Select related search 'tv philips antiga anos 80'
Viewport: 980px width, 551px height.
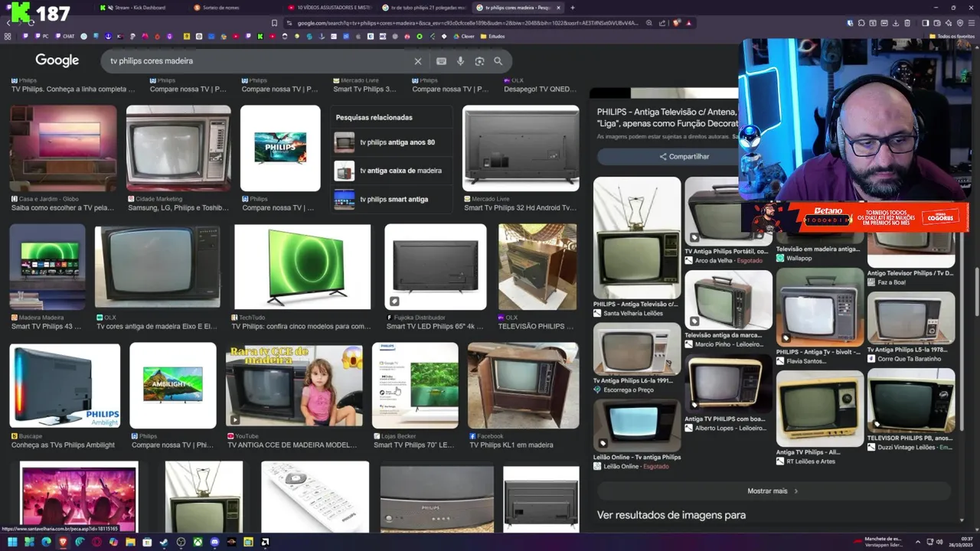coord(390,142)
